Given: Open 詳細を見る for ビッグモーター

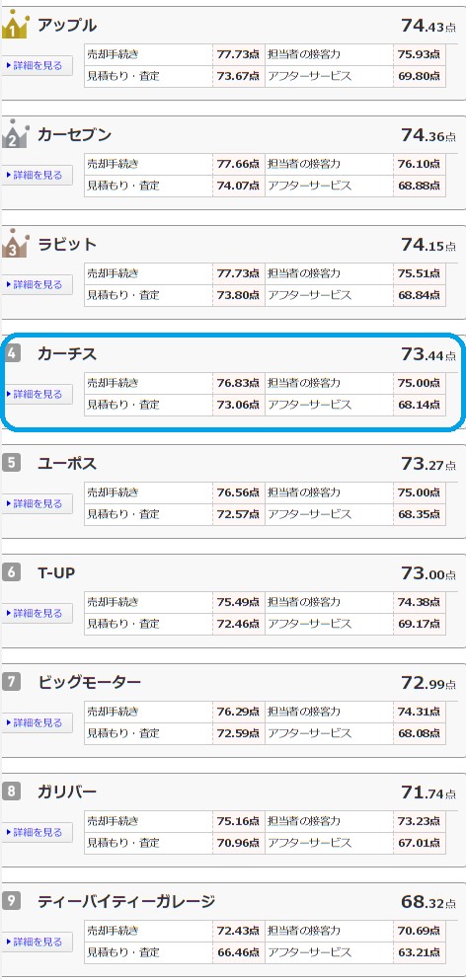Looking at the screenshot, I should 37,723.
